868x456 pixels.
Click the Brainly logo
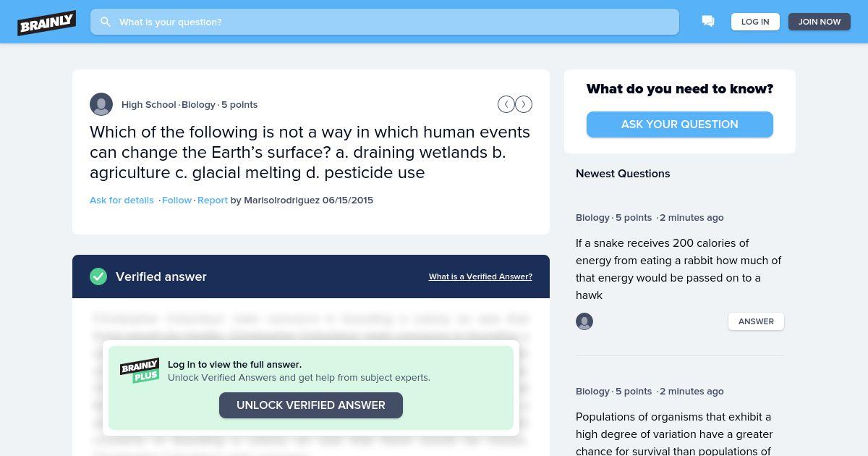click(47, 22)
